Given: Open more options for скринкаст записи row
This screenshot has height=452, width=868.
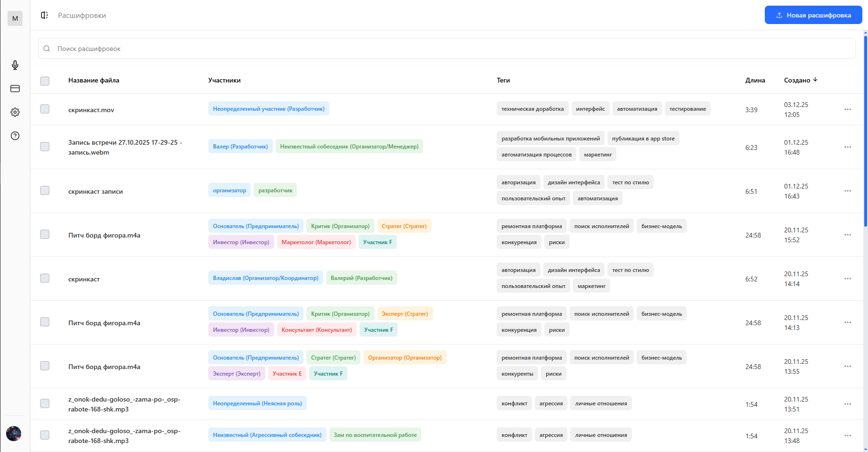Looking at the screenshot, I should point(848,191).
